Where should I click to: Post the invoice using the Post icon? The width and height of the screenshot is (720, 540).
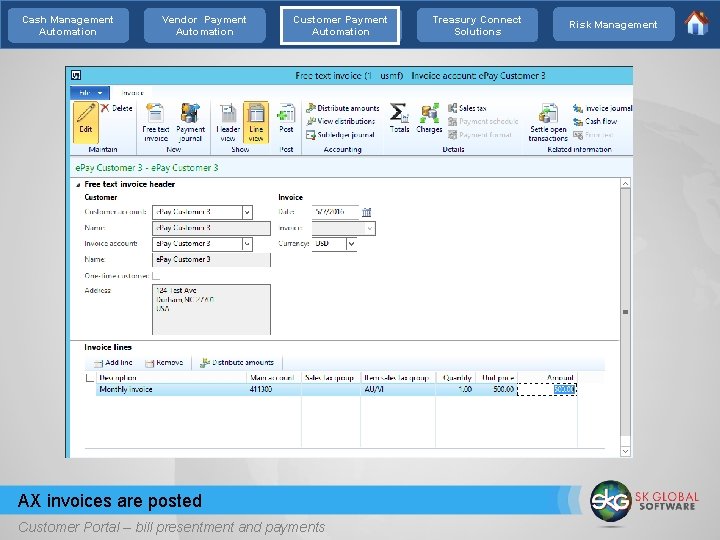tap(286, 118)
